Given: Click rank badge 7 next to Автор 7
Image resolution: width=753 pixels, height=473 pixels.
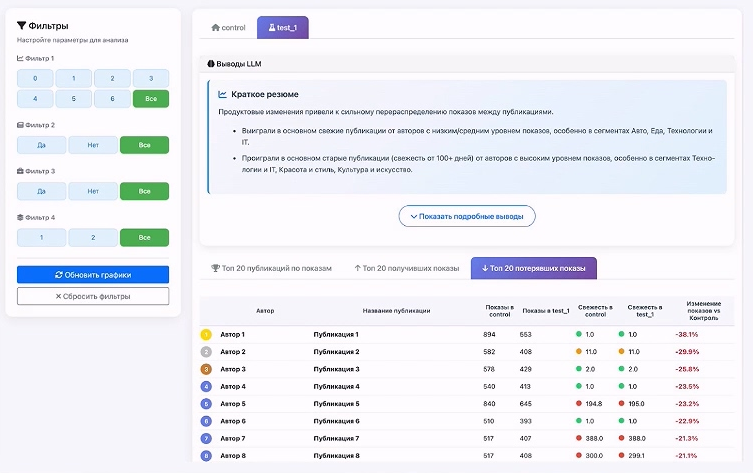Looking at the screenshot, I should [206, 438].
